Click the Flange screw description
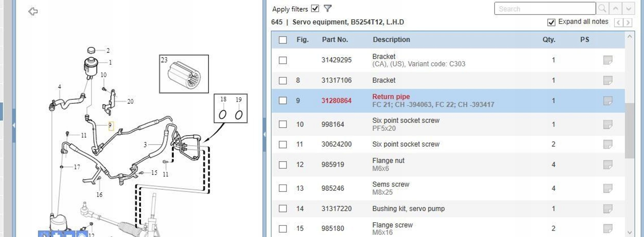The height and width of the screenshot is (237, 644). 392,225
